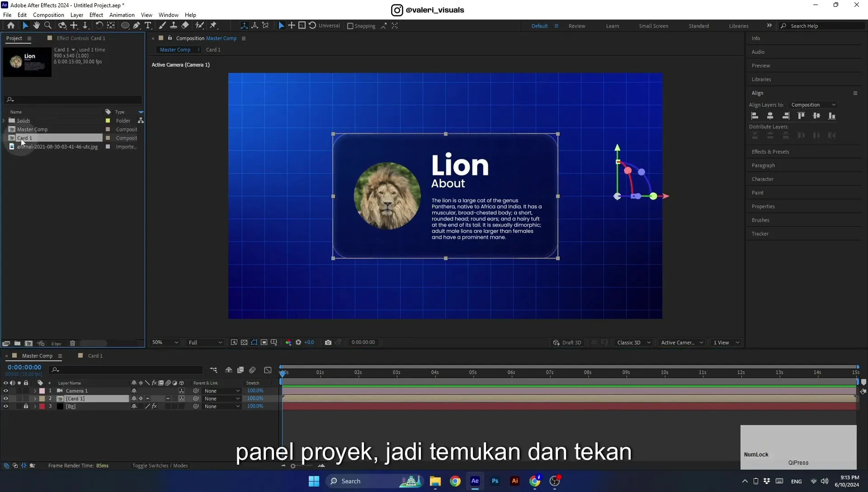Open the Composition menu
868x492 pixels.
[48, 15]
